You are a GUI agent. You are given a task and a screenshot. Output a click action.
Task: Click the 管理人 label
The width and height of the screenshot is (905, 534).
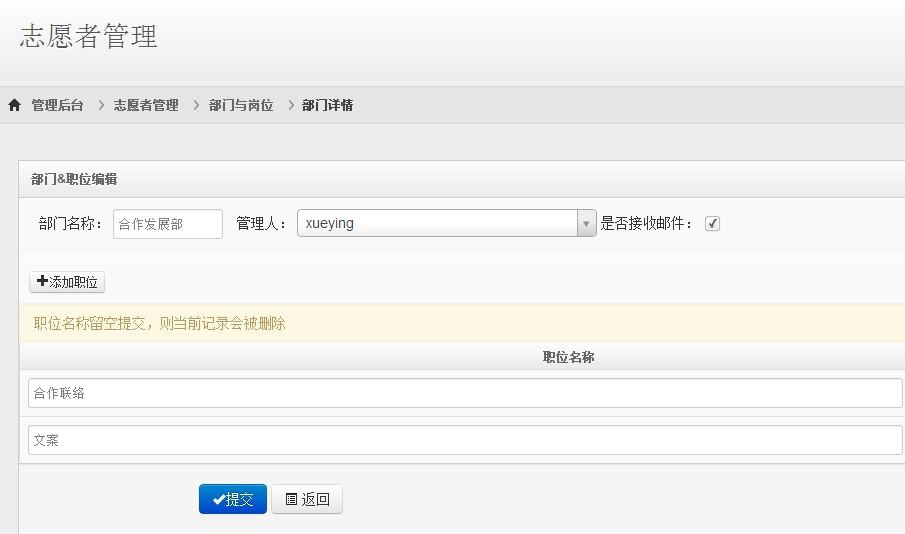(261, 223)
